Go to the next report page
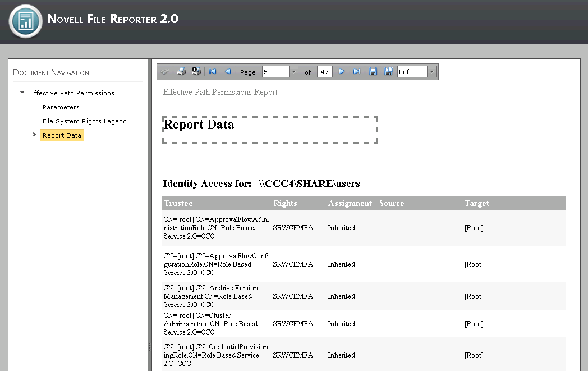The width and height of the screenshot is (588, 371). (341, 71)
